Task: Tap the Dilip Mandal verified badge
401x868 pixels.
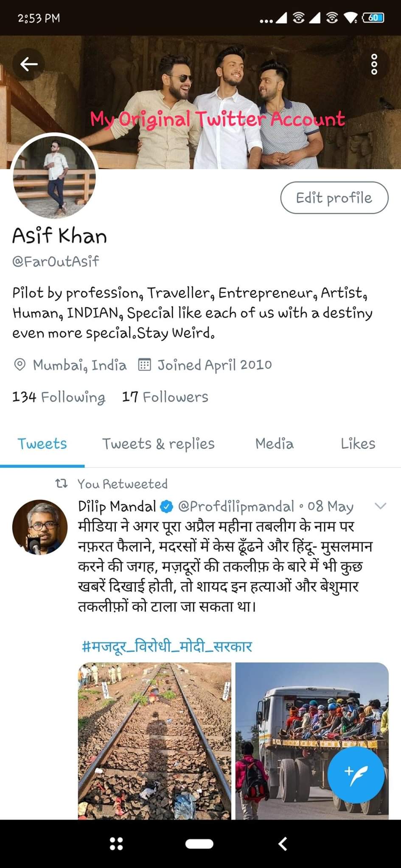Action: [167, 506]
